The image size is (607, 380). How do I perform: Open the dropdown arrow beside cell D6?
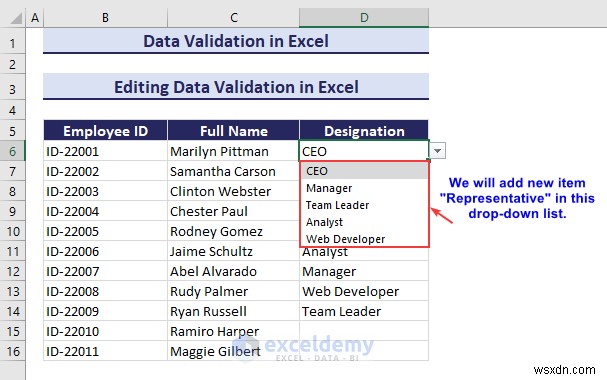pyautogui.click(x=437, y=151)
